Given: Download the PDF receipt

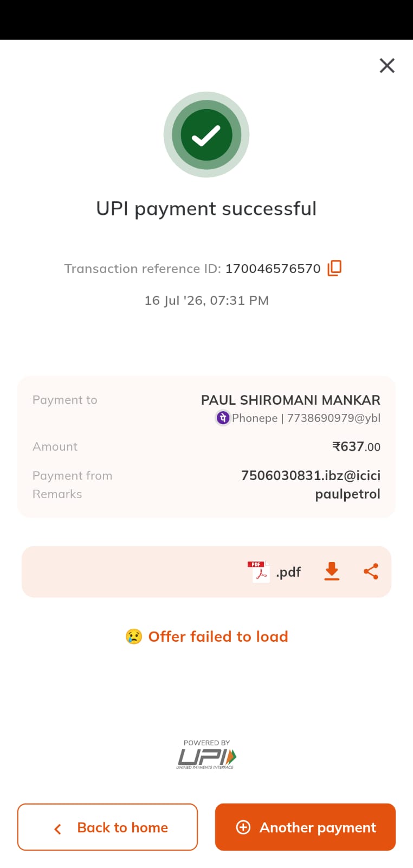Looking at the screenshot, I should (x=332, y=571).
